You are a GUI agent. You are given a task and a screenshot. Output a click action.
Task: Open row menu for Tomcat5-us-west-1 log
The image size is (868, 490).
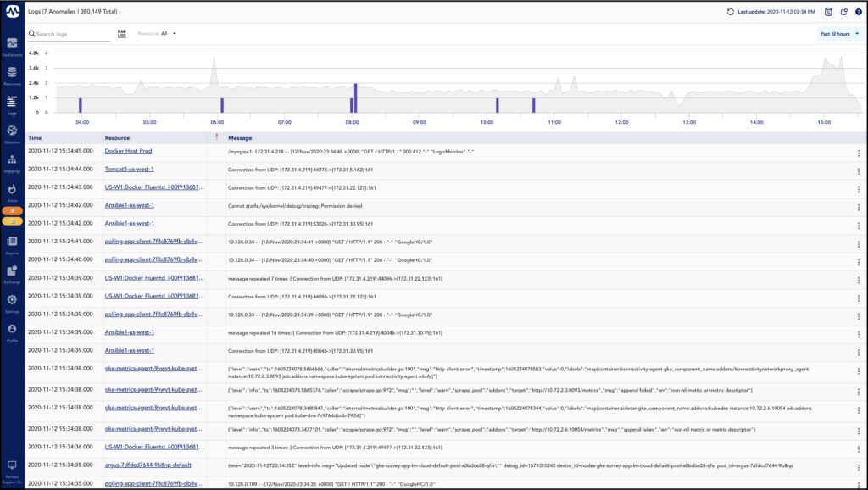point(859,171)
